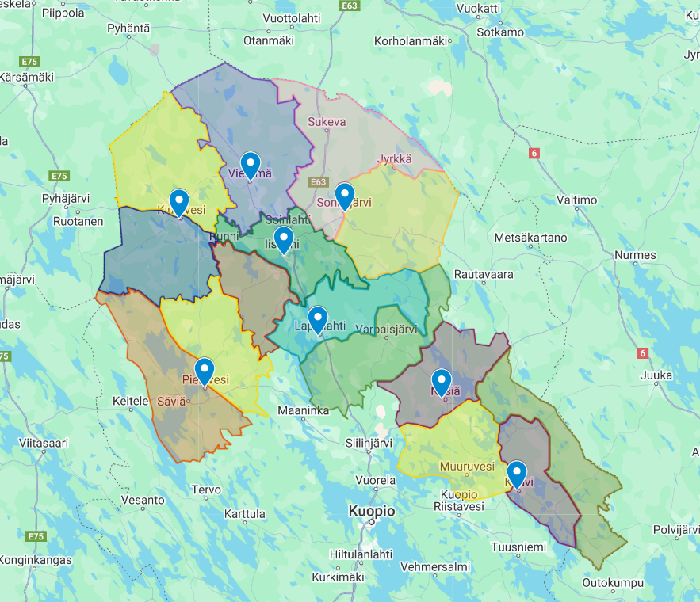Screen dimensions: 700x602
Task: Select the Valtimo town label
Action: click(x=576, y=200)
